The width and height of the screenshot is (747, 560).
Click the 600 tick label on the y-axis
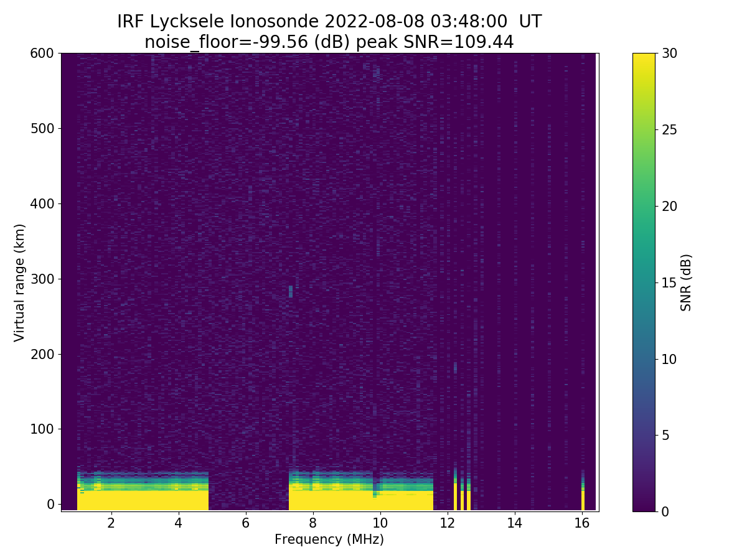click(x=42, y=54)
